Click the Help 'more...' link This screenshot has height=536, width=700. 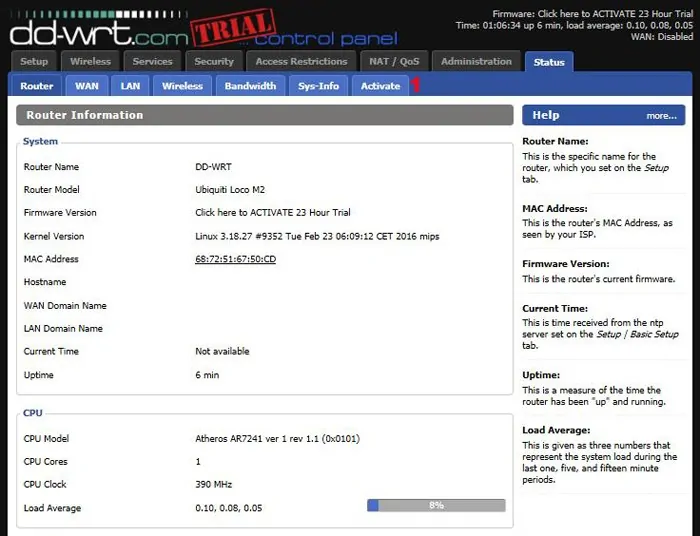click(661, 116)
